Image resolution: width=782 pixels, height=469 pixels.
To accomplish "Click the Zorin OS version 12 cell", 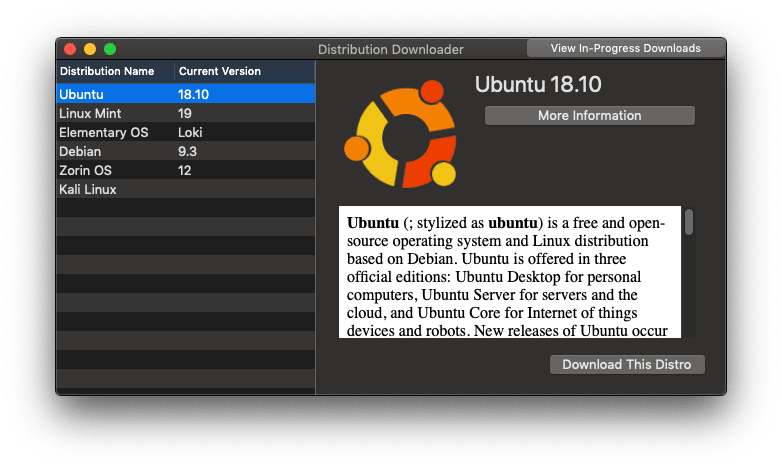I will (x=185, y=170).
